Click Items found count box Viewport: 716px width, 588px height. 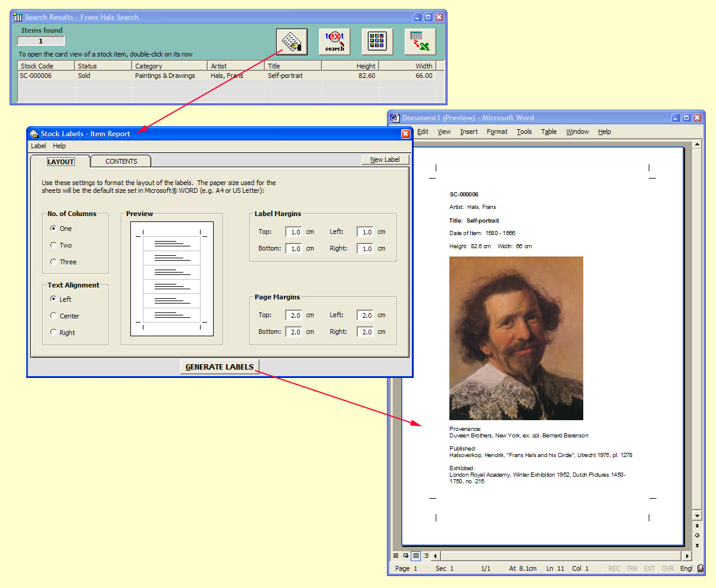pos(40,41)
